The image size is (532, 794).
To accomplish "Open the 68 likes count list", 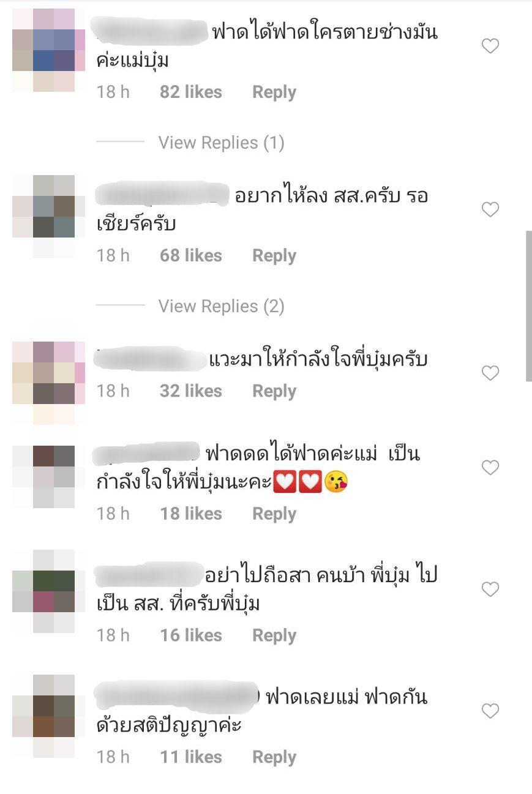I will click(191, 256).
